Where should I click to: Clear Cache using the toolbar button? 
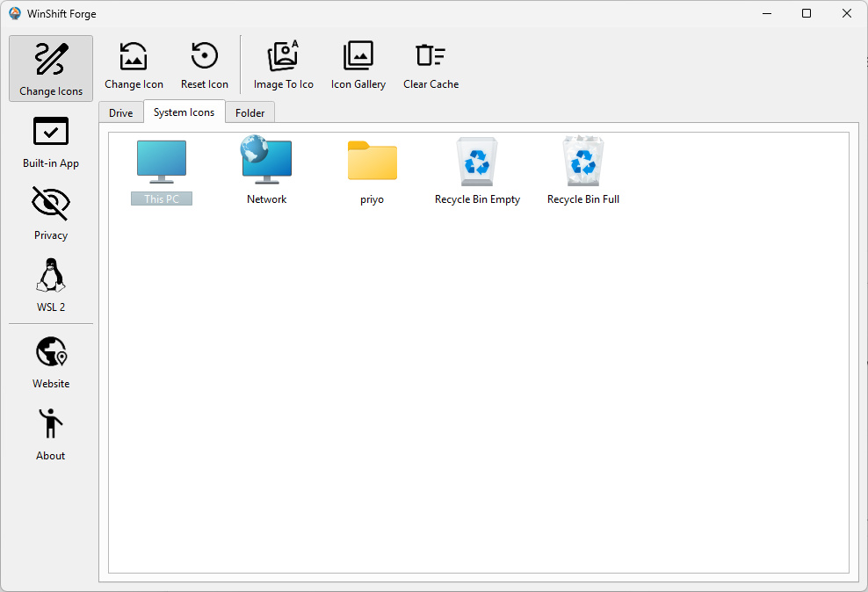430,66
